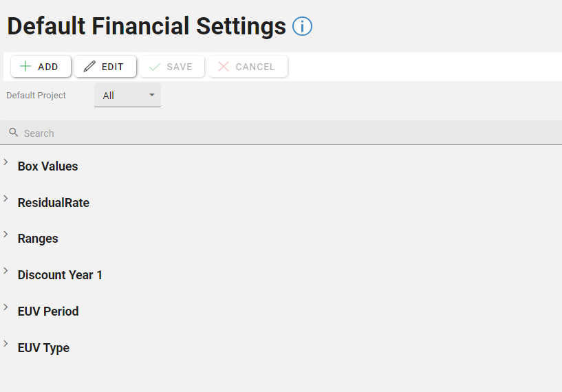Click the dropdown arrow next to All
The height and width of the screenshot is (392, 562).
152,95
